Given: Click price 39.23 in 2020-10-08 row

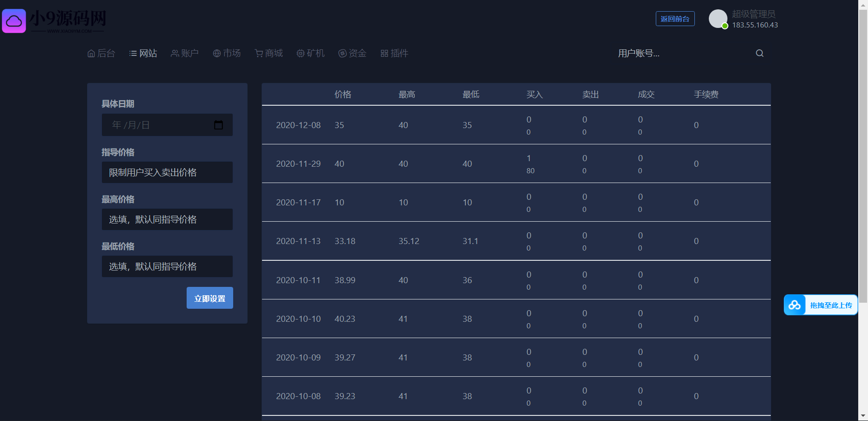Looking at the screenshot, I should point(345,396).
